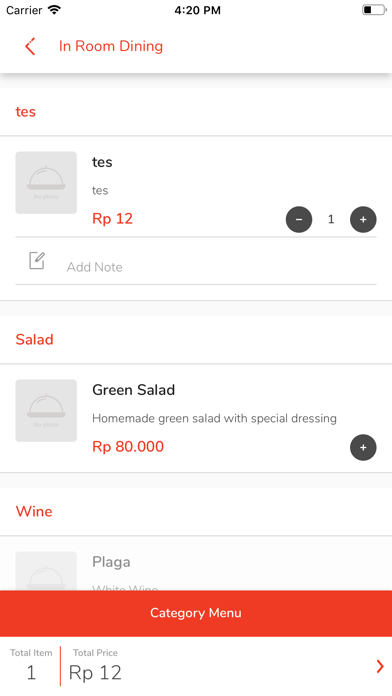Viewport: 392px width, 696px height.
Task: Tap the tes category header
Action: tap(26, 111)
